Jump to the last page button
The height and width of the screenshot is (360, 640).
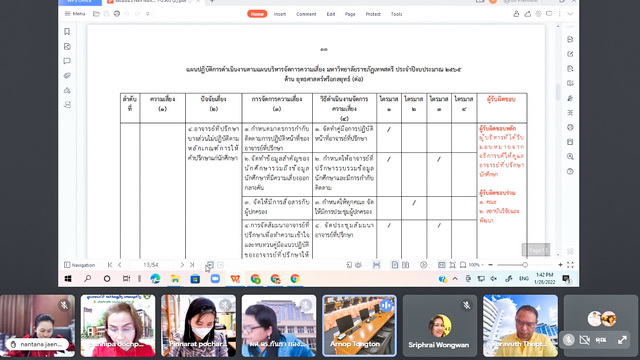pyautogui.click(x=192, y=265)
